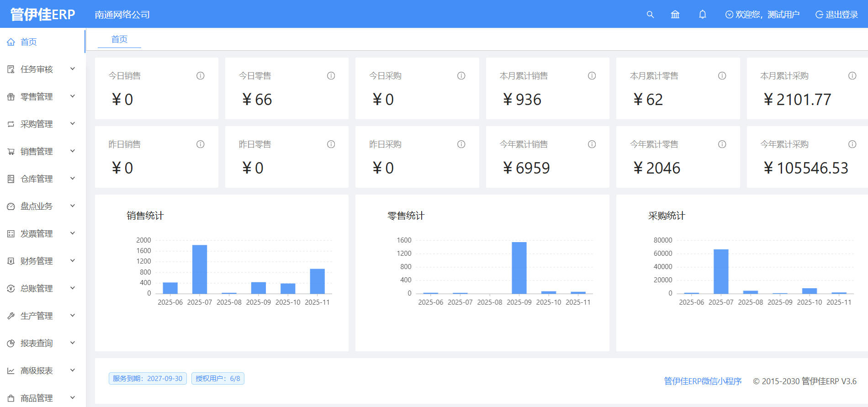
Task: Open the 销售管理 sidebar menu item
Action: 37,152
